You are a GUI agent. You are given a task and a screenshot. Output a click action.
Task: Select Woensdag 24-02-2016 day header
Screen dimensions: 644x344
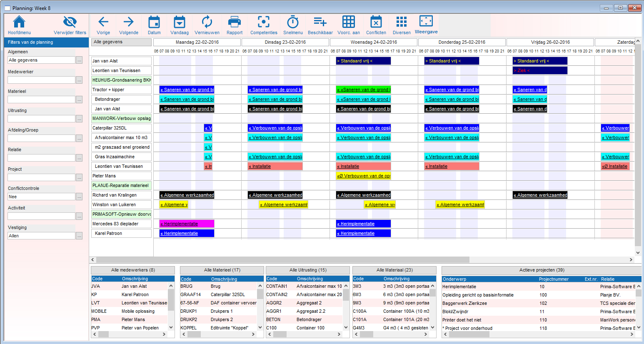click(374, 42)
